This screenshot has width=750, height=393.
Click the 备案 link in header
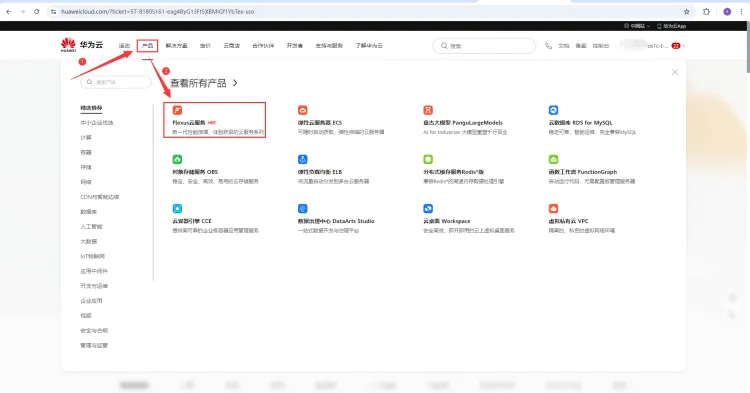[x=581, y=46]
